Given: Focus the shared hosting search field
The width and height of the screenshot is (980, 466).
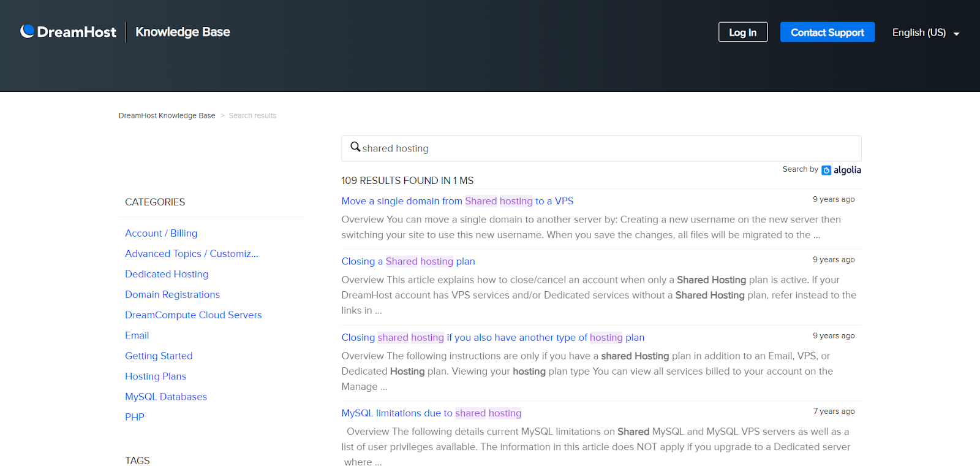Looking at the screenshot, I should (x=601, y=148).
